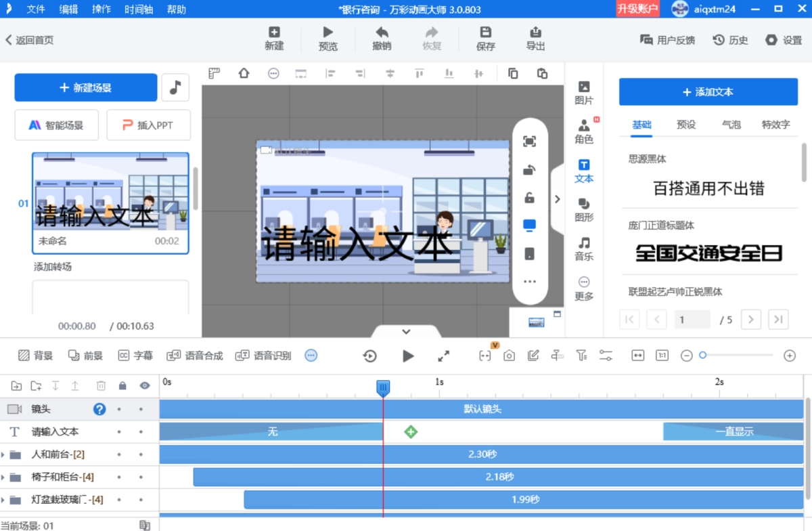This screenshot has width=812, height=531.
Task: Open the 图片 panel in sidebar
Action: pyautogui.click(x=584, y=87)
